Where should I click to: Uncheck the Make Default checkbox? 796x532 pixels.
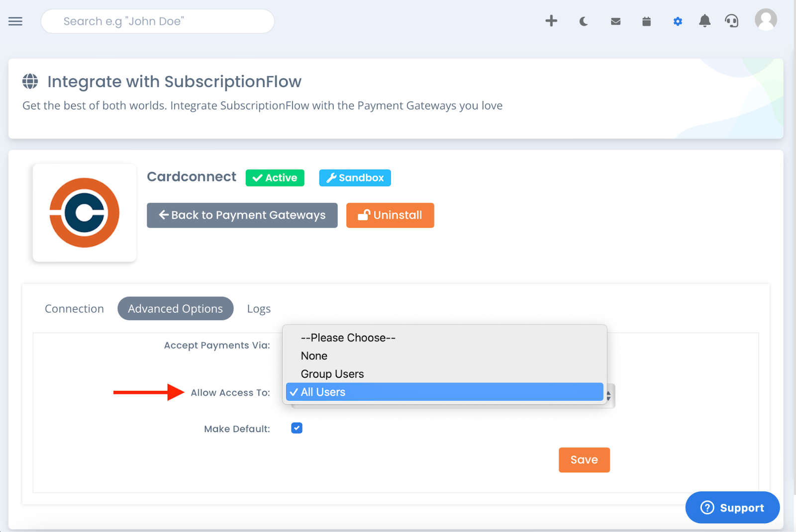[x=297, y=428]
